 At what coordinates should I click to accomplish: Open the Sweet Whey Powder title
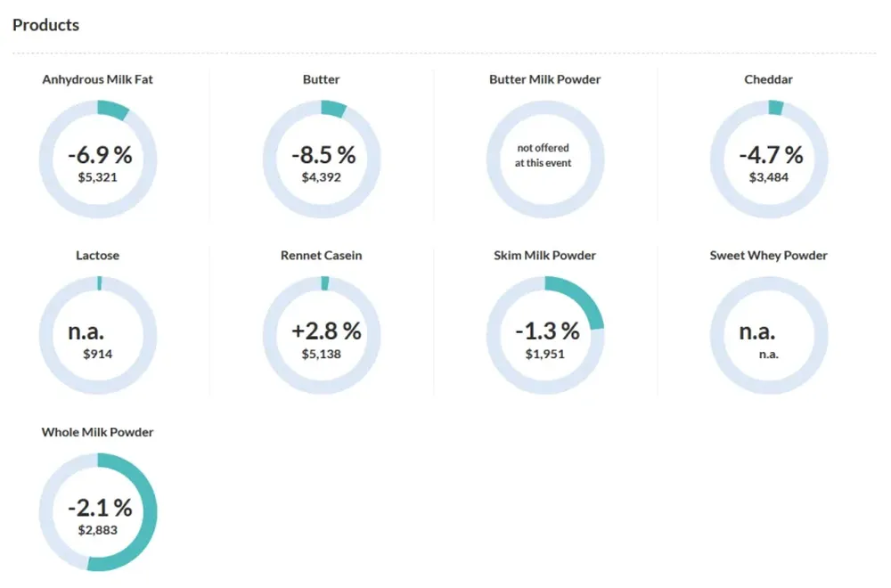tap(768, 256)
